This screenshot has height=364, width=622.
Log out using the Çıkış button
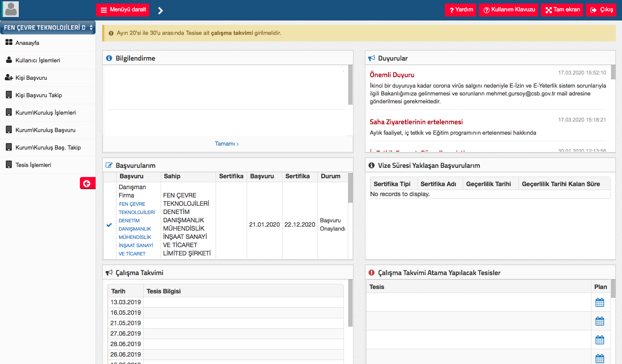[x=601, y=10]
